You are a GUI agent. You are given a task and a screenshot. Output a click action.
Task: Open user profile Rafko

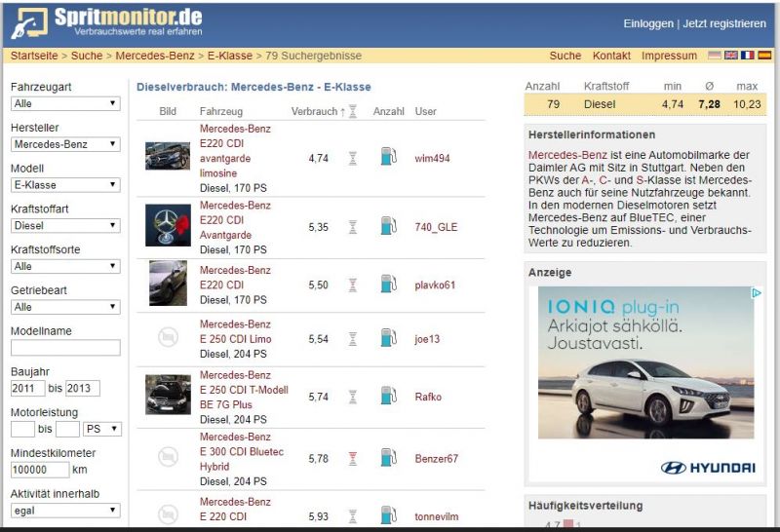tap(428, 397)
